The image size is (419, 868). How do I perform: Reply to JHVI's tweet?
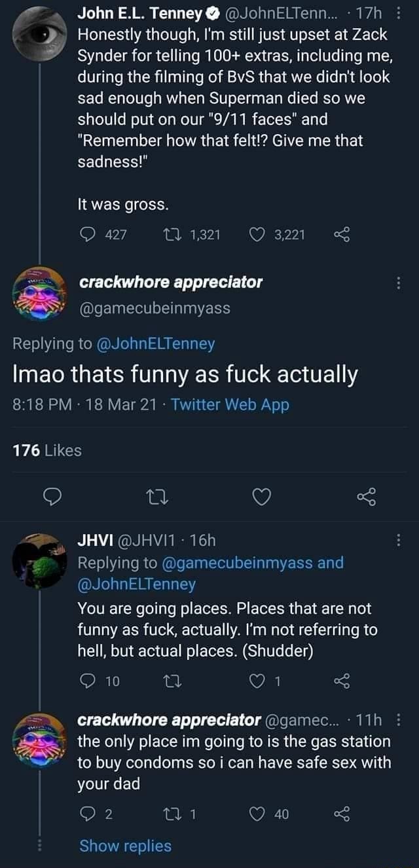tap(86, 681)
